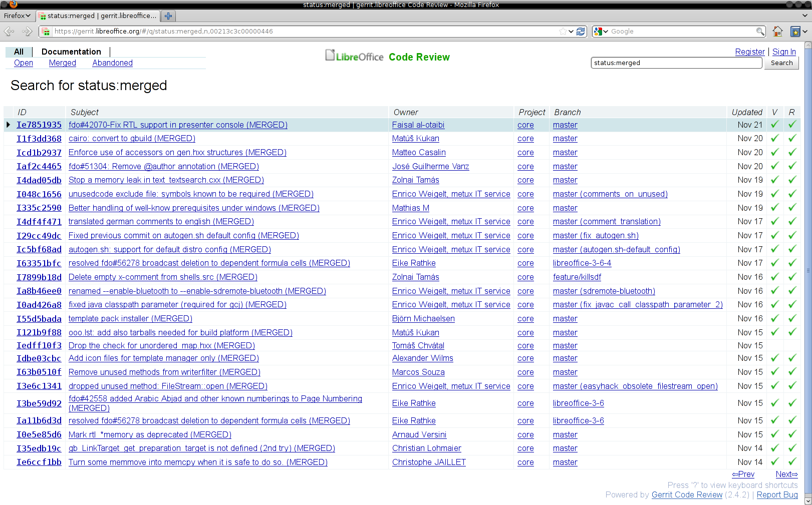The image size is (812, 505).
Task: Click the Search button
Action: pyautogui.click(x=781, y=63)
